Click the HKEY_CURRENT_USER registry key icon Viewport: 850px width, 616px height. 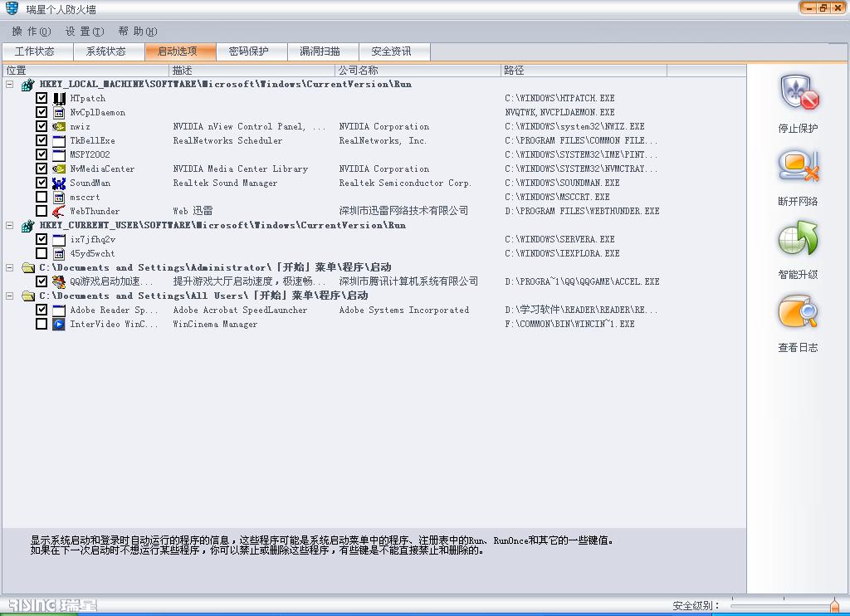coord(27,226)
